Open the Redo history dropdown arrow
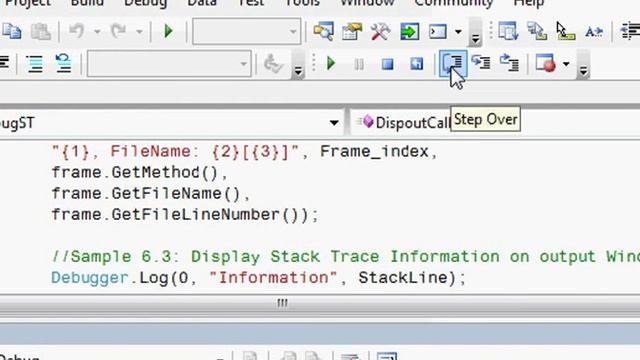 pyautogui.click(x=139, y=31)
